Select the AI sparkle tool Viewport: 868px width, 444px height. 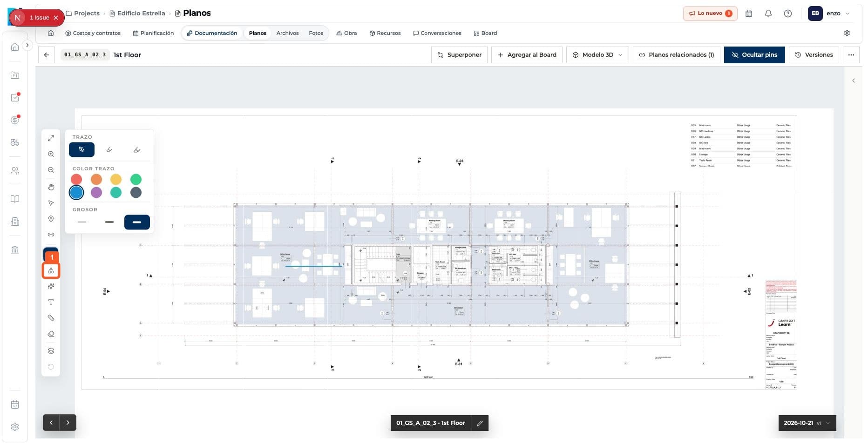(x=51, y=286)
